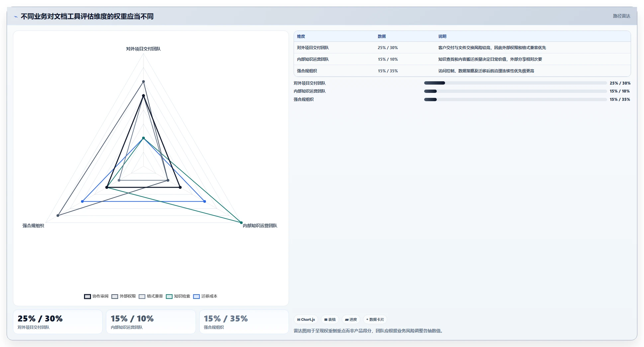Click the small blue icon beside the title
Viewport: 644px width, 347px height.
click(x=16, y=17)
